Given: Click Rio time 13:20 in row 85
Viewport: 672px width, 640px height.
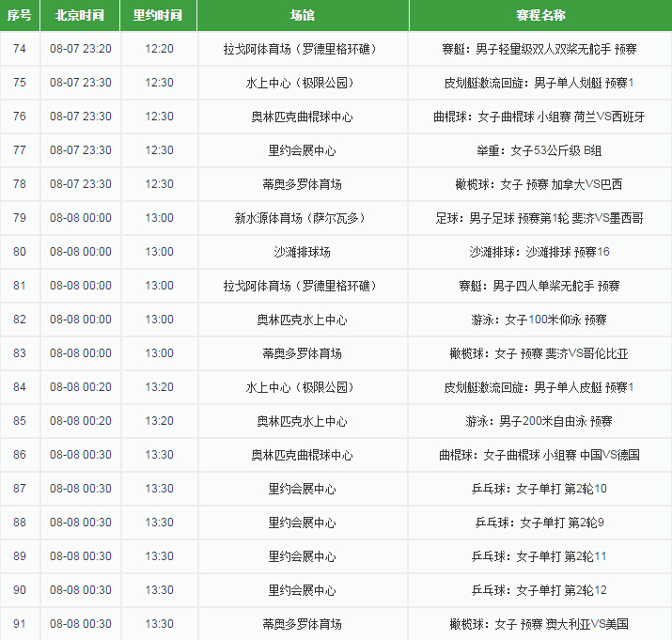Looking at the screenshot, I should 159,421.
